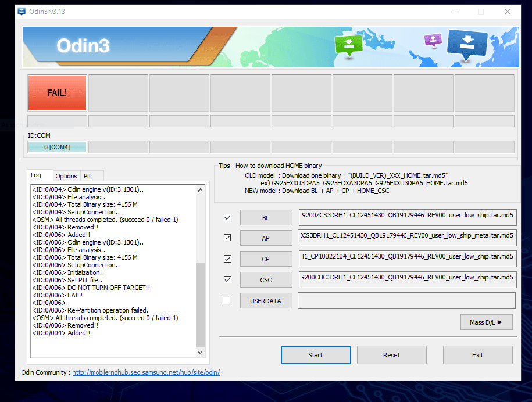Click the '<ID:0/006> Added!!' log line
Image resolution: width=532 pixels, height=402 pixels.
61,235
